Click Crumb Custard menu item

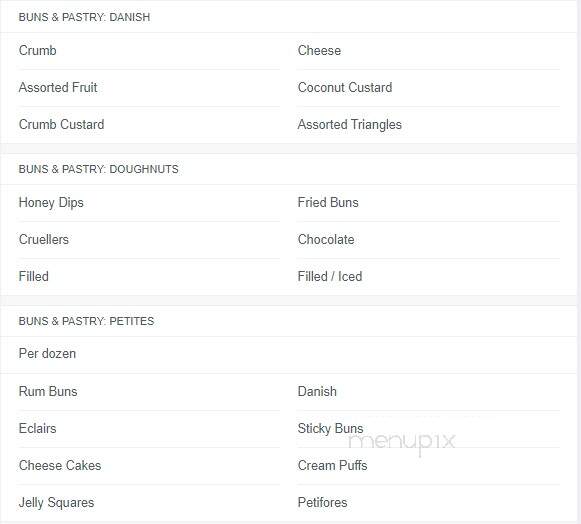(61, 125)
